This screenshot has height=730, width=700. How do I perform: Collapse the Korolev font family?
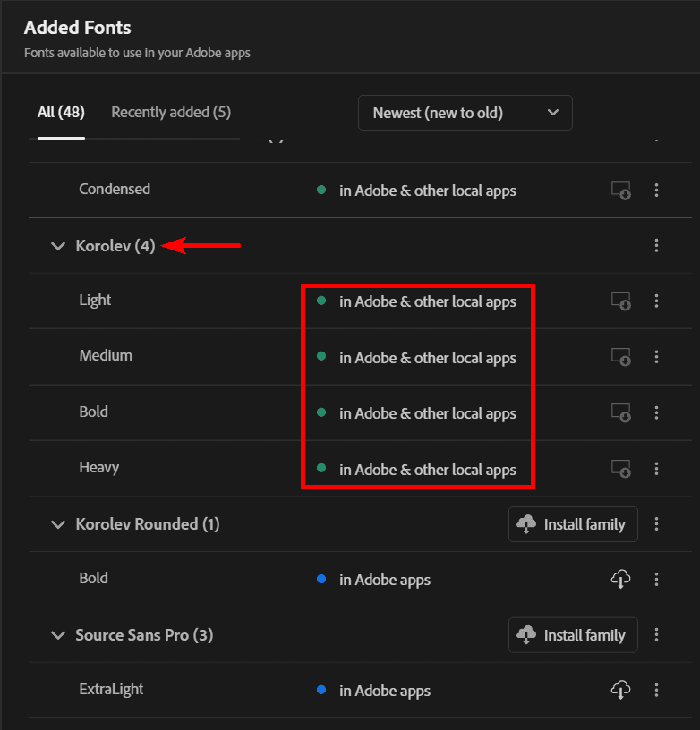coord(58,245)
